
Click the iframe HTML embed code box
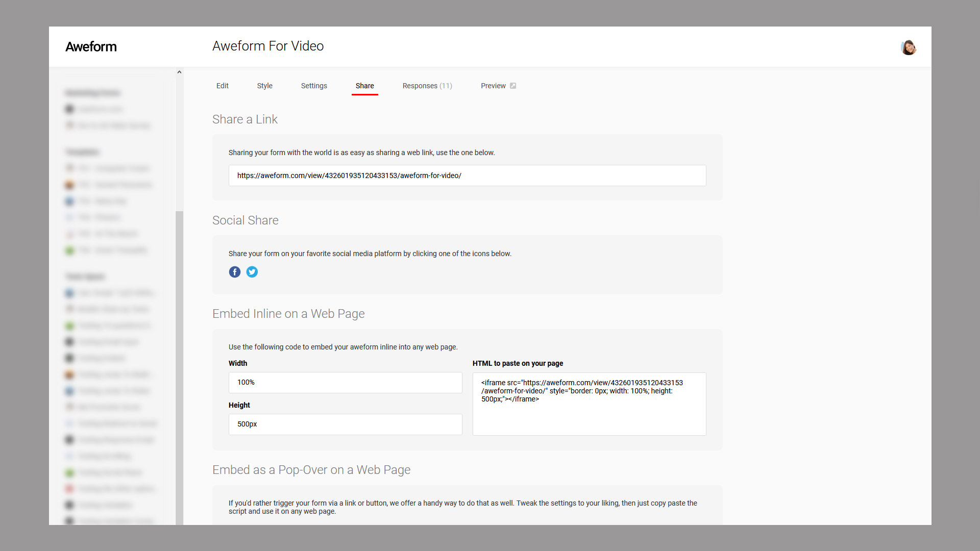pyautogui.click(x=590, y=404)
